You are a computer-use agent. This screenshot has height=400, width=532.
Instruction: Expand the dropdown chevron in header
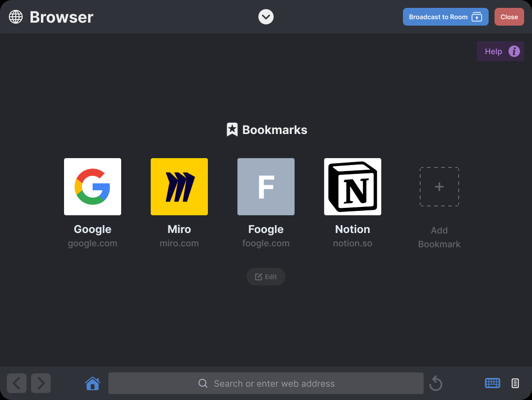(266, 17)
